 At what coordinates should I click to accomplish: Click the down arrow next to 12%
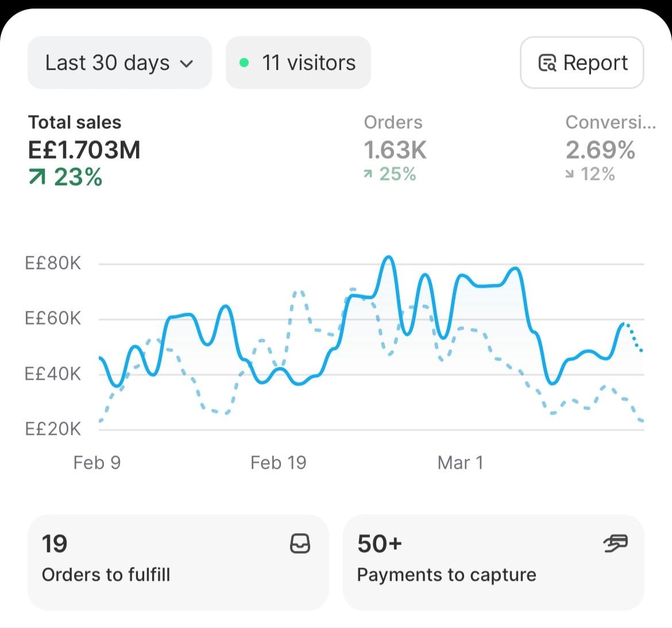coord(570,174)
